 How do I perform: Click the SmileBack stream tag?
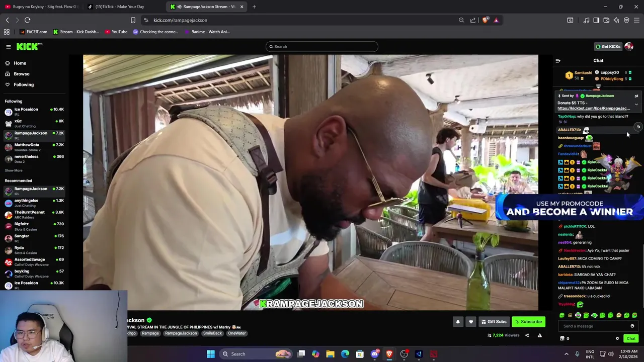point(212,333)
